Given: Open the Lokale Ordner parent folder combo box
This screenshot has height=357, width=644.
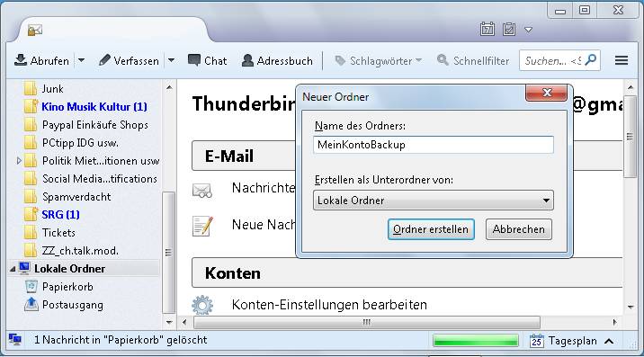Looking at the screenshot, I should coord(434,200).
